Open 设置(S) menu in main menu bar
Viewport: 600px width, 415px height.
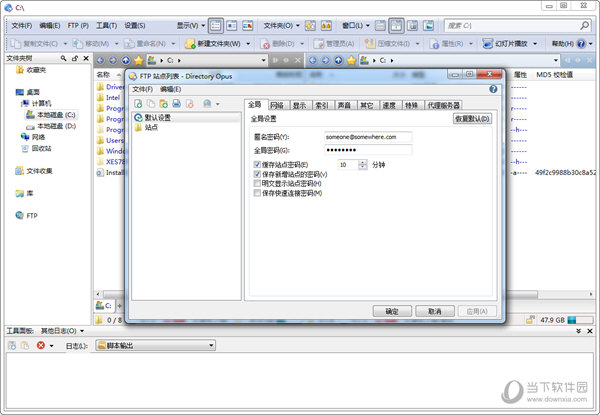[x=135, y=26]
